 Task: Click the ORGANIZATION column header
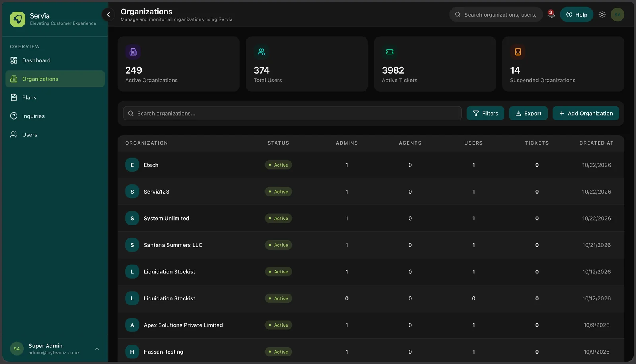pyautogui.click(x=146, y=143)
